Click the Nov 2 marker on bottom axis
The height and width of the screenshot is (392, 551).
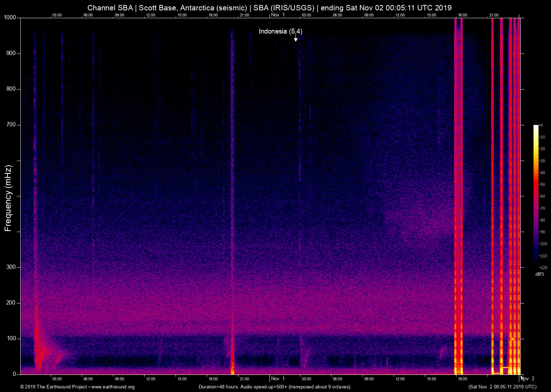tap(528, 379)
